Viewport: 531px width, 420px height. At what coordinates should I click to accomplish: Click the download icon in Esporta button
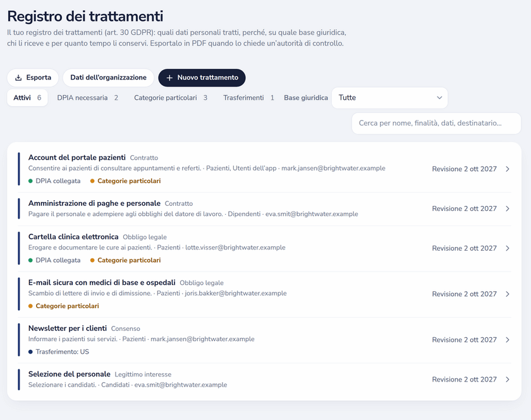coord(18,78)
